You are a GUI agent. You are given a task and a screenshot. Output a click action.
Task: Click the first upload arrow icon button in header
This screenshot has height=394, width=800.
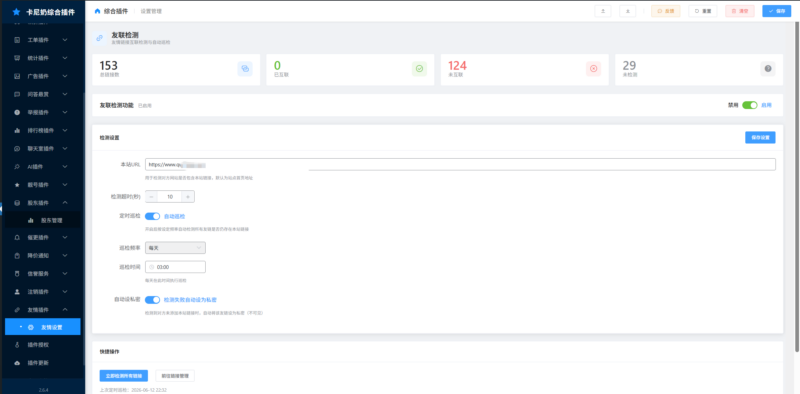(603, 11)
